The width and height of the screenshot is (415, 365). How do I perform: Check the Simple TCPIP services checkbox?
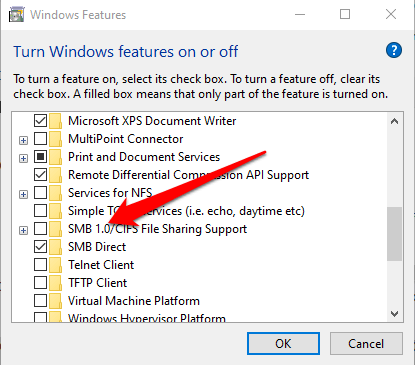(x=40, y=211)
